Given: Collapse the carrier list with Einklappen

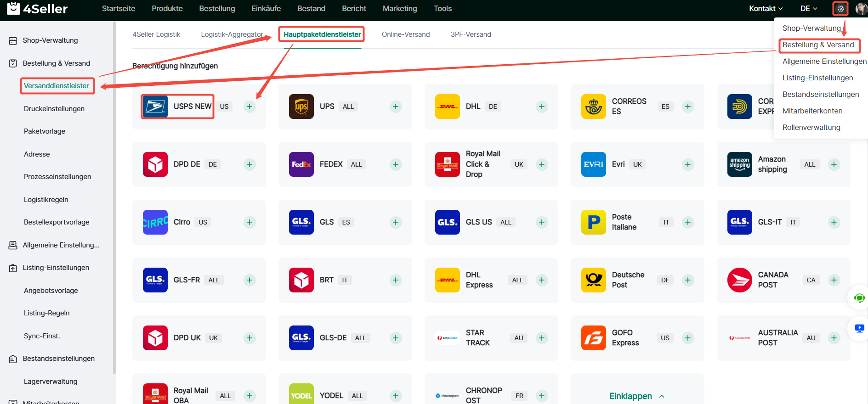Looking at the screenshot, I should click(x=637, y=396).
